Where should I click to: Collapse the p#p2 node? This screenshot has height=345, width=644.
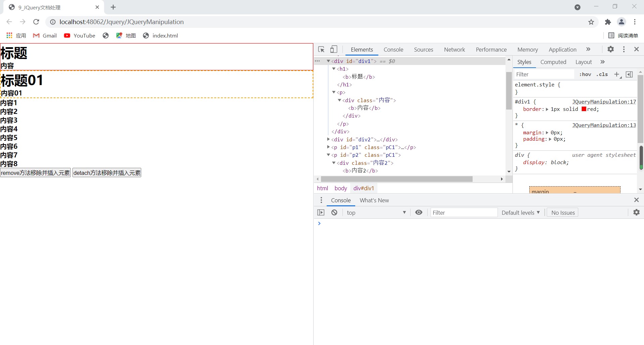click(328, 155)
